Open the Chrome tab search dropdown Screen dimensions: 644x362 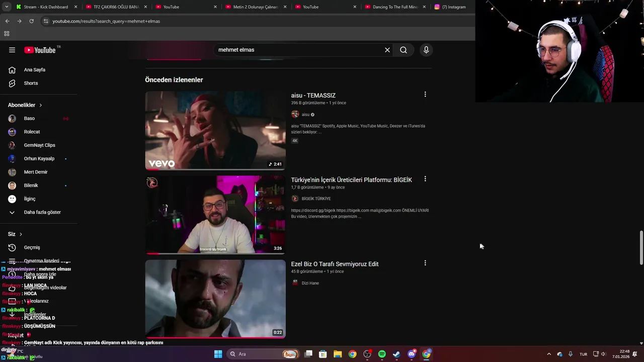point(7,7)
